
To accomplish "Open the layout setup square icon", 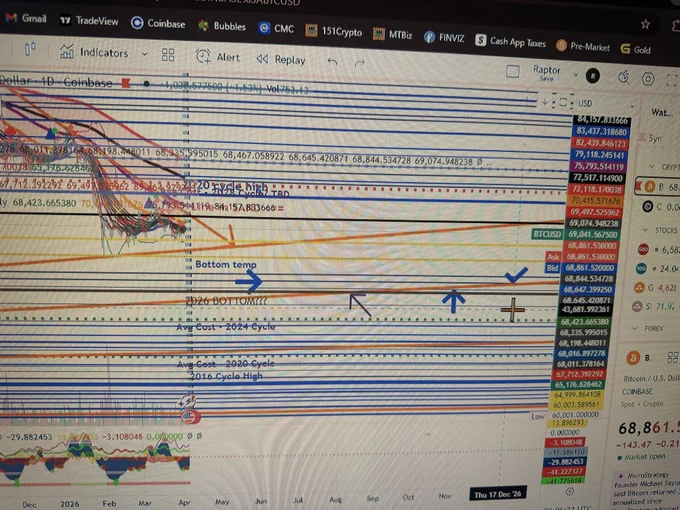I will pos(513,71).
